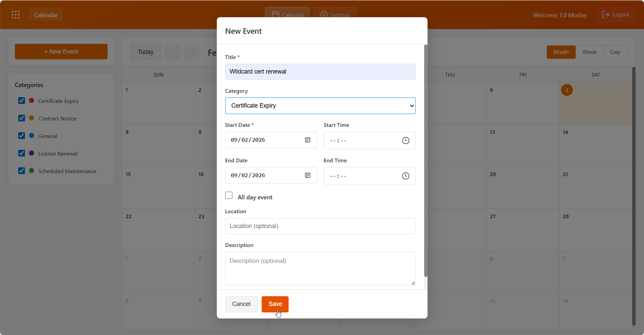Save the new event
The image size is (644, 335).
[x=275, y=304]
